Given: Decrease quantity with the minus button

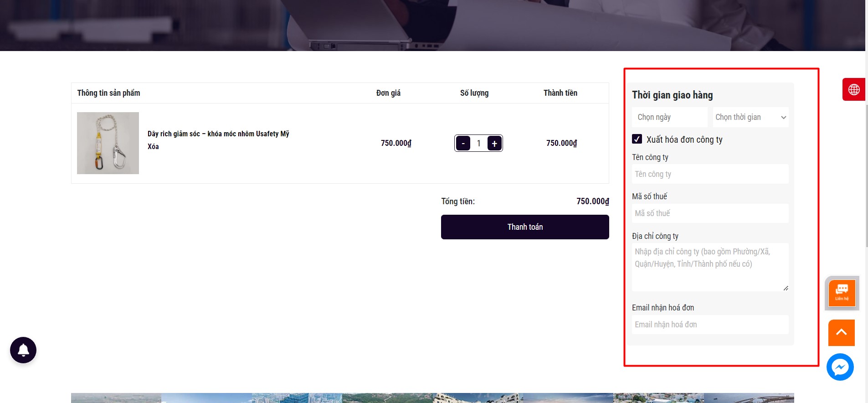Looking at the screenshot, I should tap(463, 143).
